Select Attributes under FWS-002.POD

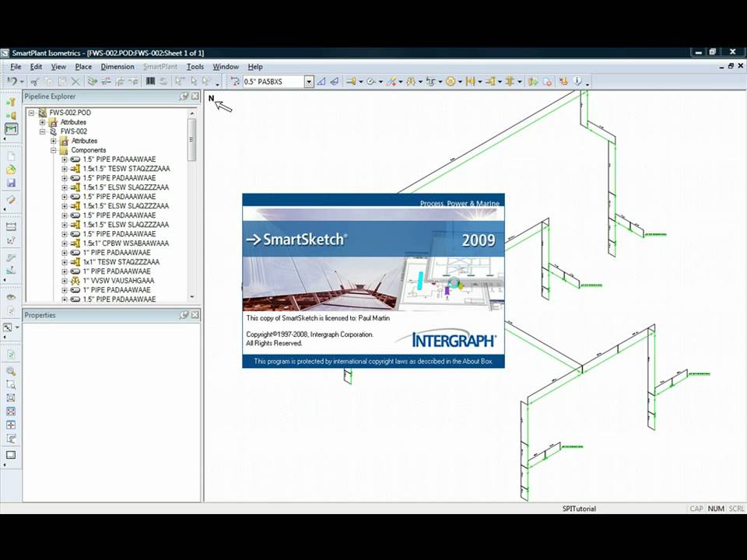click(73, 122)
